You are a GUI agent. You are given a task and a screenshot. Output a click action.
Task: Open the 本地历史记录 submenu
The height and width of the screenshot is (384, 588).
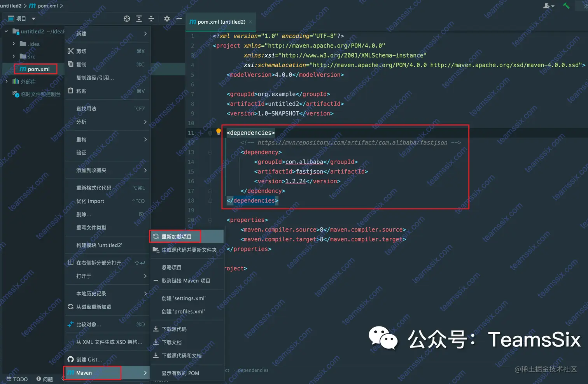tap(107, 293)
